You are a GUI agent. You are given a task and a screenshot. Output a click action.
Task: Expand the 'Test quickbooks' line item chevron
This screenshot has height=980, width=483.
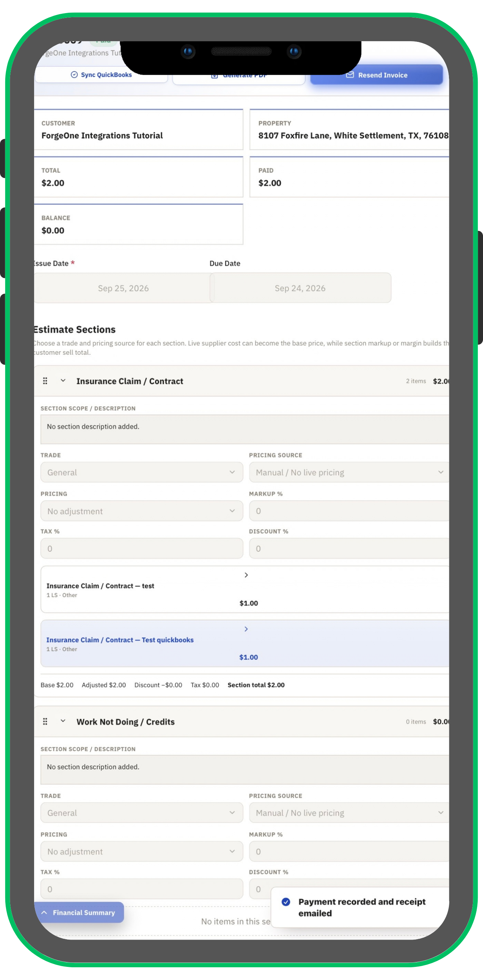(x=246, y=629)
